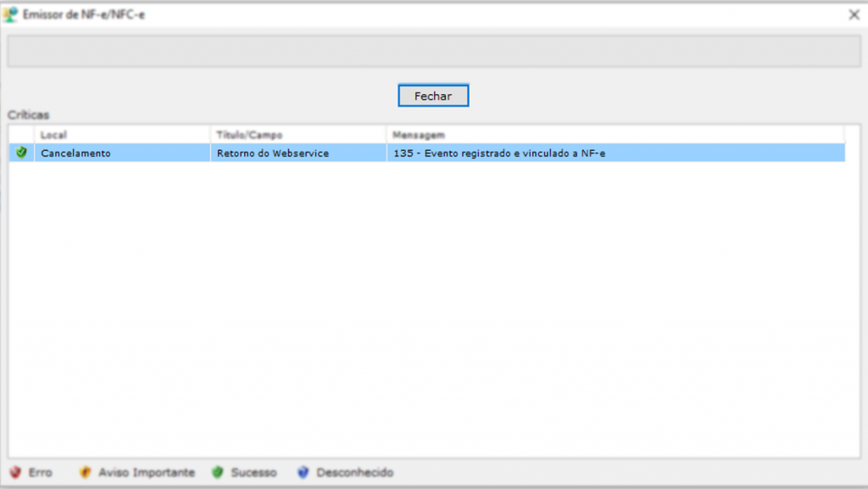
Task: Click the Erro legend label
Action: click(x=40, y=473)
